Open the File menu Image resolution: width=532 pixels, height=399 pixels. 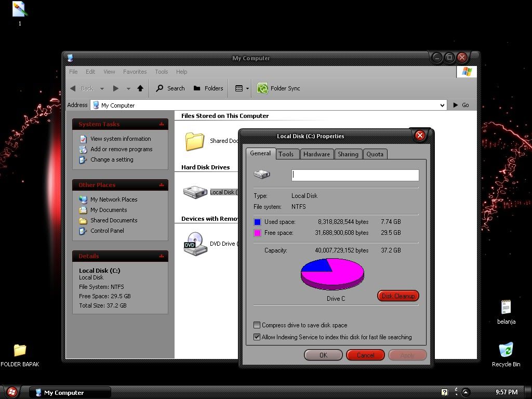73,72
